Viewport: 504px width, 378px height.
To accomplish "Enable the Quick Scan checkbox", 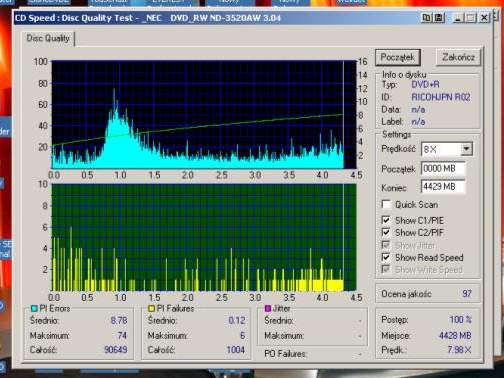I will pyautogui.click(x=386, y=204).
